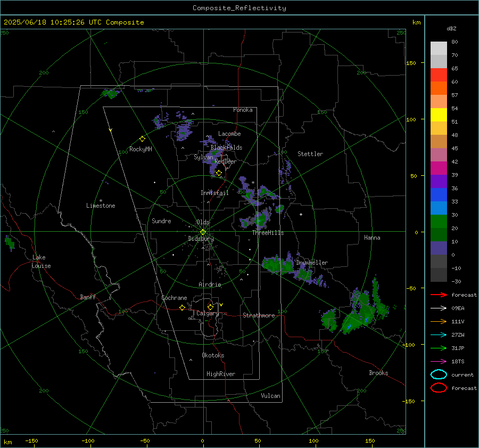Click the Innisfail town label
Viewport: 479px width, 448px height.
(214, 193)
